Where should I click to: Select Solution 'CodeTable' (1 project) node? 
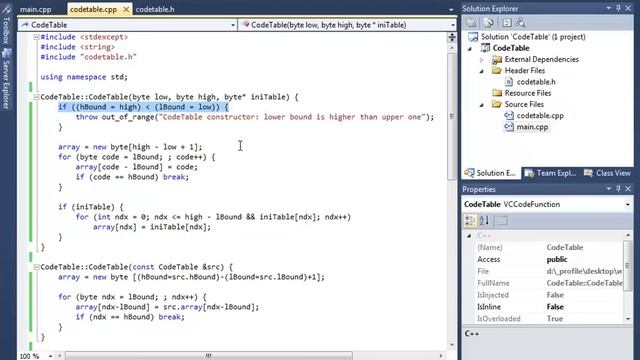pos(533,37)
